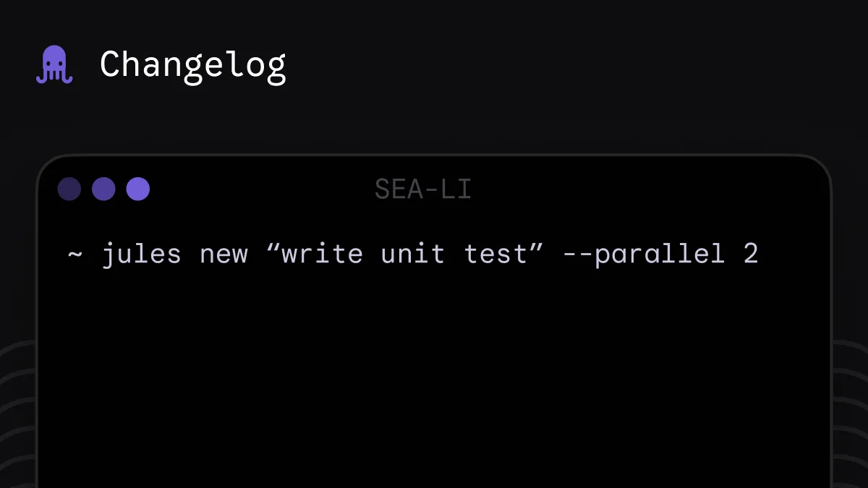Click the wavy line decoration at left edge

[16, 405]
